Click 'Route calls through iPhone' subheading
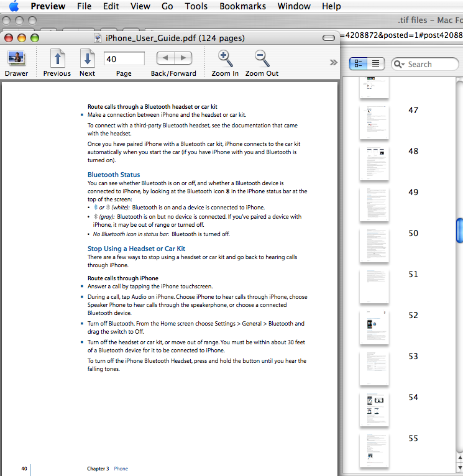Image resolution: width=463 pixels, height=476 pixels. [123, 278]
